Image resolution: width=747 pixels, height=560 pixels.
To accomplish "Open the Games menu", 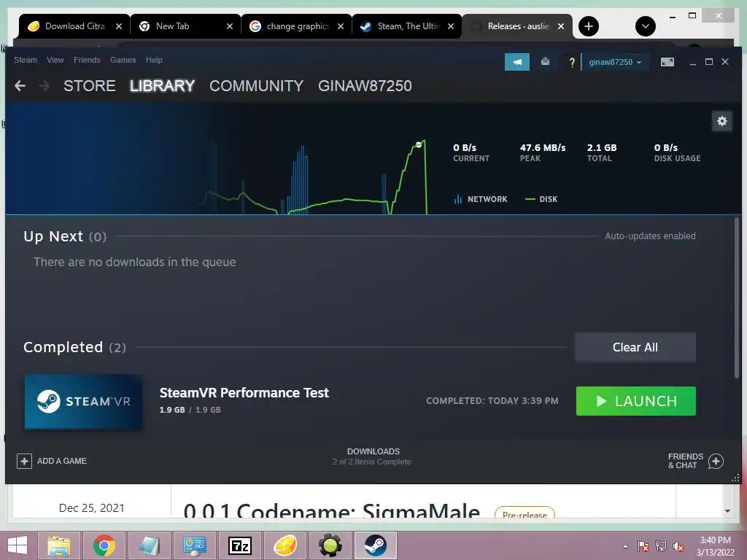I will point(123,60).
